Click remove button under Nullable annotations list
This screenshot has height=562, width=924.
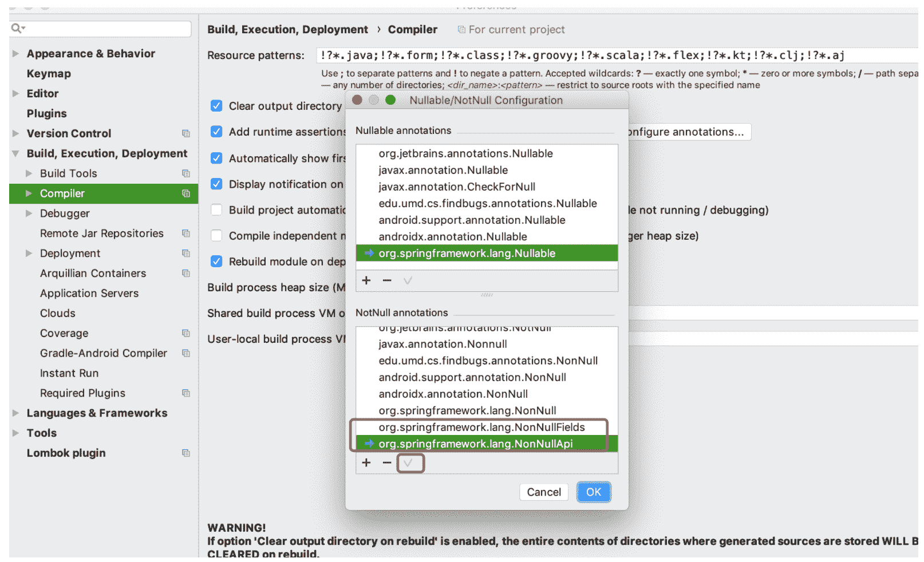click(x=387, y=280)
